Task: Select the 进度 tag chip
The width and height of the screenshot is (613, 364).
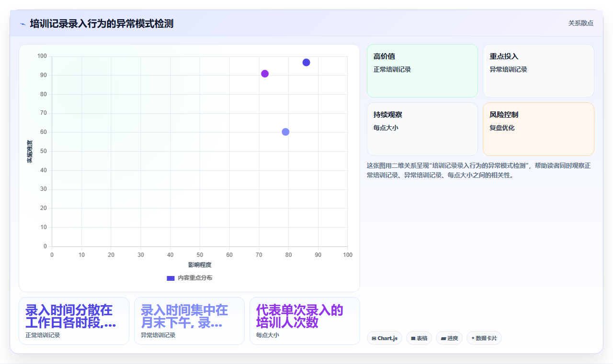Action: pos(449,338)
